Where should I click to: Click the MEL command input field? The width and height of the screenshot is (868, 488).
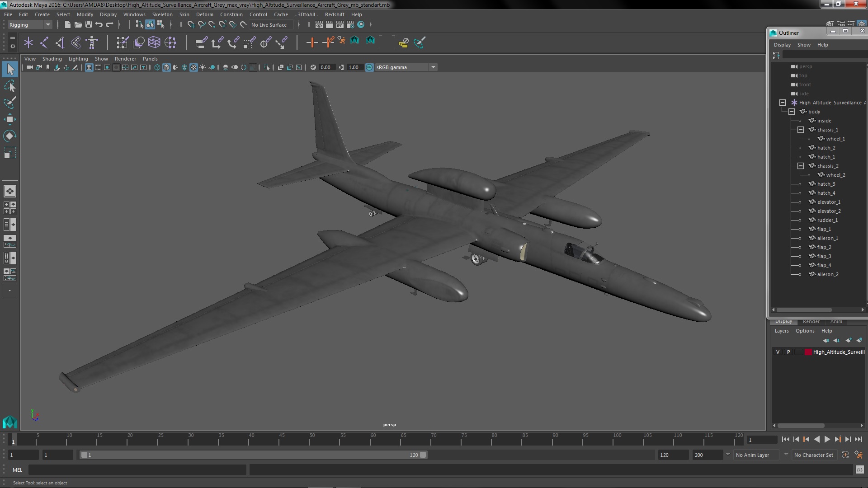[x=137, y=470]
